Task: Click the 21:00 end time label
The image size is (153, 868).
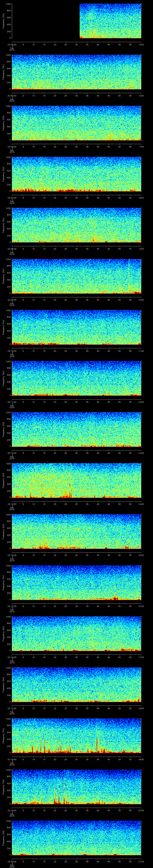Action: pos(141,861)
